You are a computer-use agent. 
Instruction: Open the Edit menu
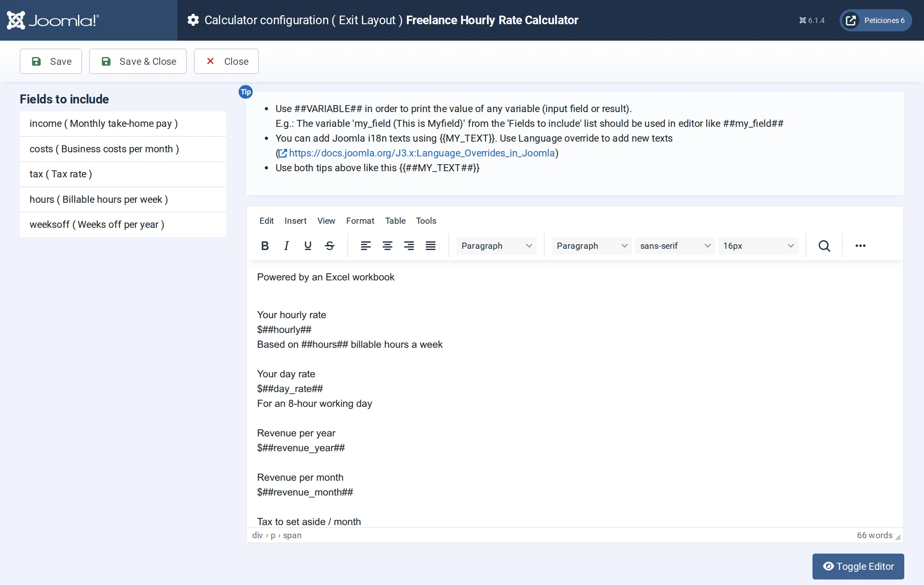pos(267,221)
